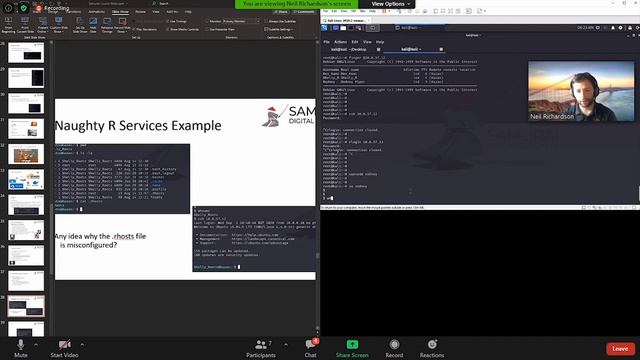Click the Zoom Record button
The height and width of the screenshot is (360, 640).
pos(394,349)
